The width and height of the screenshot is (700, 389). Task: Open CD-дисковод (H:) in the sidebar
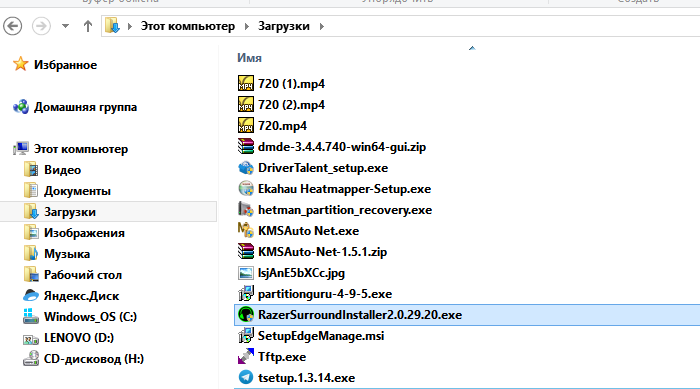[x=94, y=359]
